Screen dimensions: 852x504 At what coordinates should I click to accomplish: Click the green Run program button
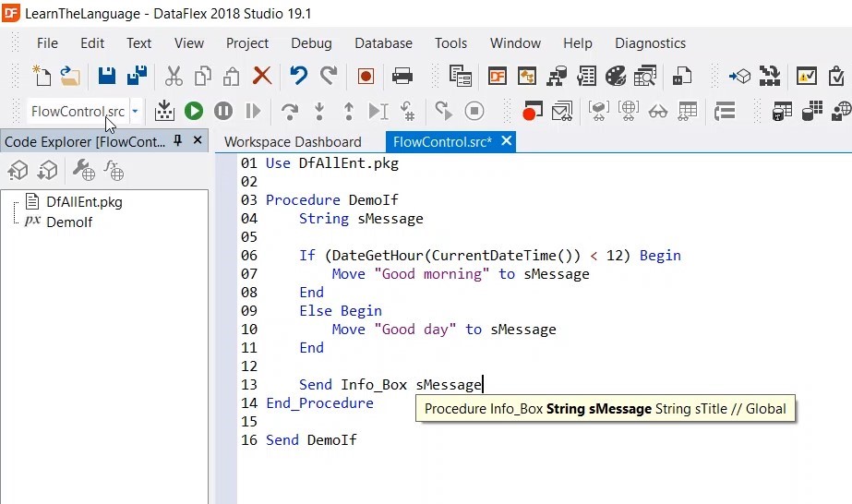point(193,111)
